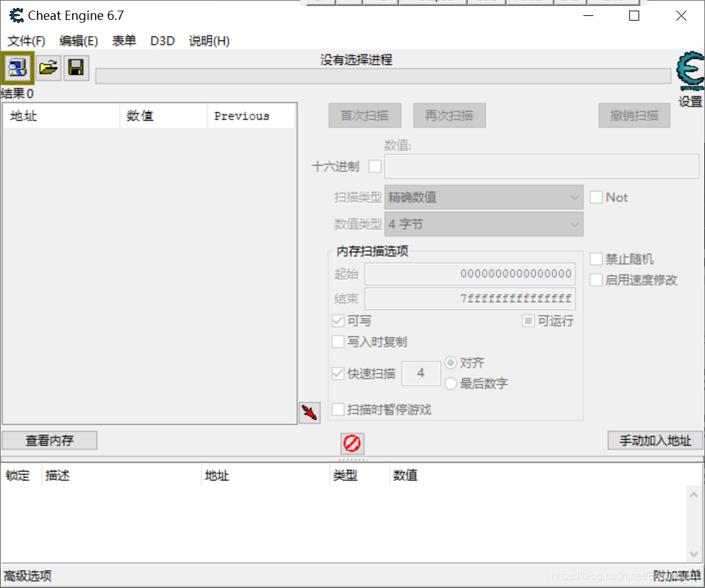Open the 编辑(E) menu
Viewport: 705px width, 588px height.
(78, 41)
